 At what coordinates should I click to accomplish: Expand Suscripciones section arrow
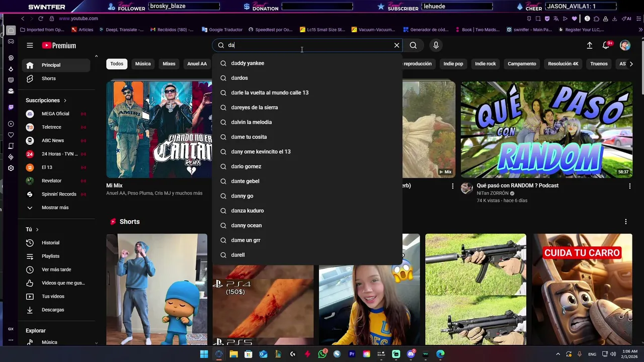[65, 101]
